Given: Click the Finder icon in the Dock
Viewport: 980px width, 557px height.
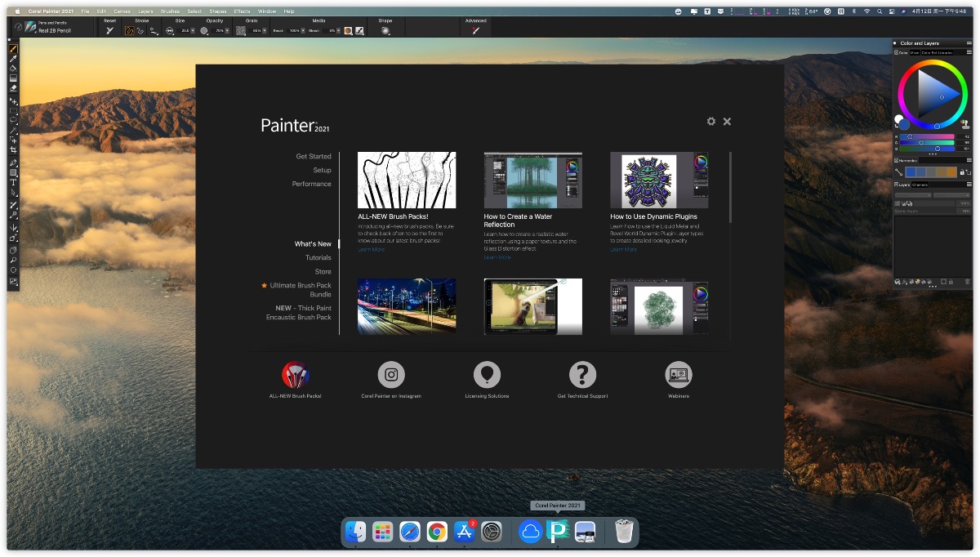Looking at the screenshot, I should (x=355, y=532).
